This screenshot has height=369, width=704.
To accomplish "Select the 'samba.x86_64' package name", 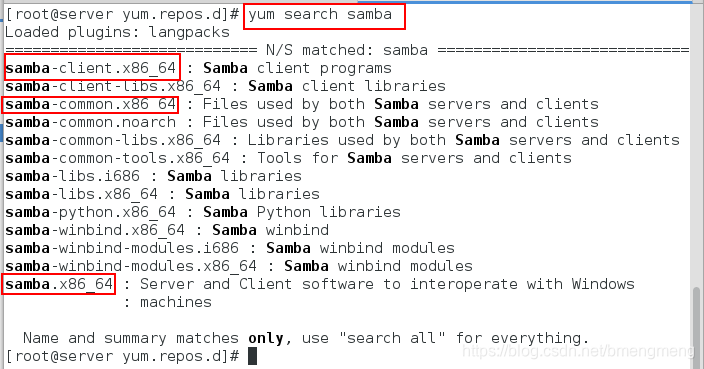I will (x=59, y=284).
